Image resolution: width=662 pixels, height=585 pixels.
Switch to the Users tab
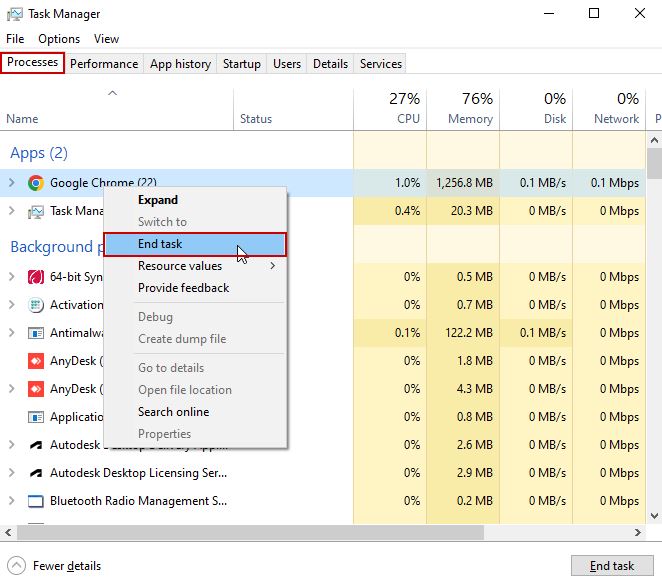pos(287,64)
